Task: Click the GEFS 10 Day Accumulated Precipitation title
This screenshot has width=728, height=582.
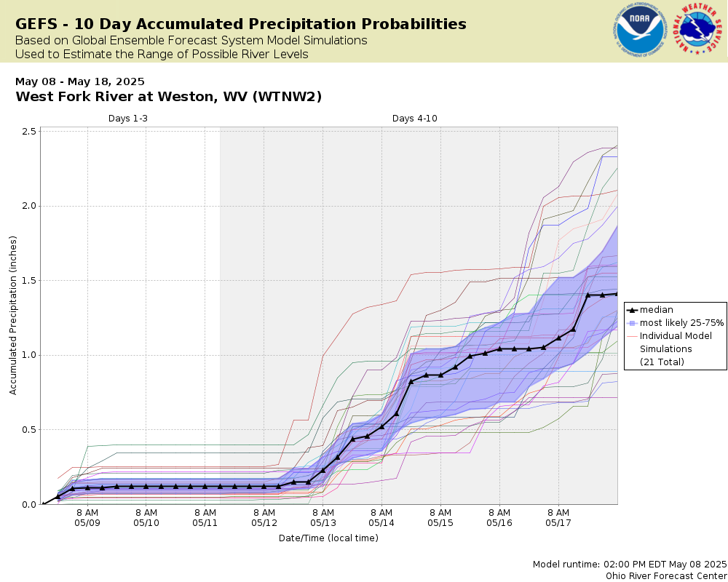Action: (x=241, y=24)
